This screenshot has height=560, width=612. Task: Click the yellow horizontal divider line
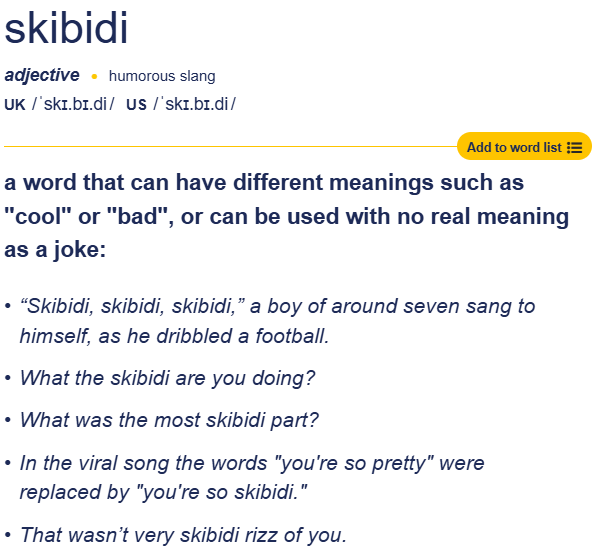point(230,146)
